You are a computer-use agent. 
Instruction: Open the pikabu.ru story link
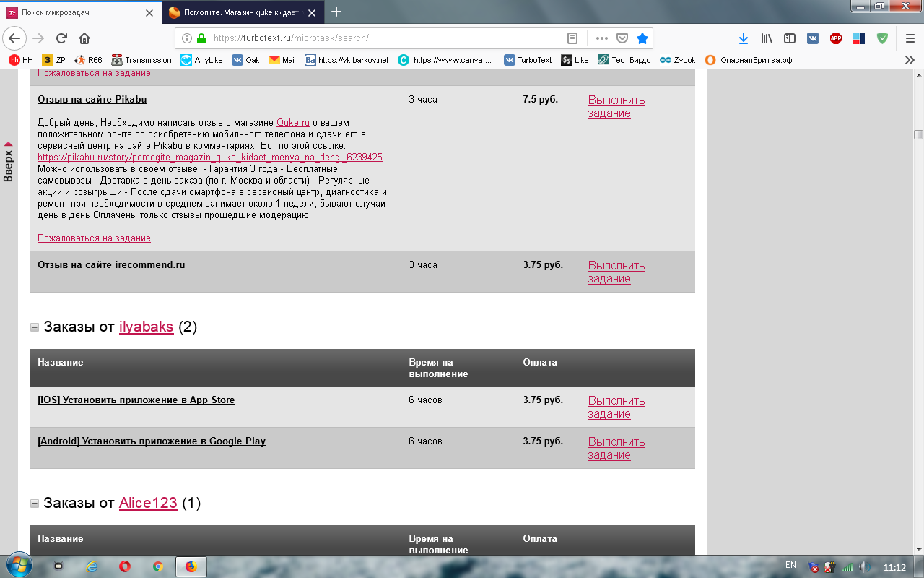tap(210, 157)
